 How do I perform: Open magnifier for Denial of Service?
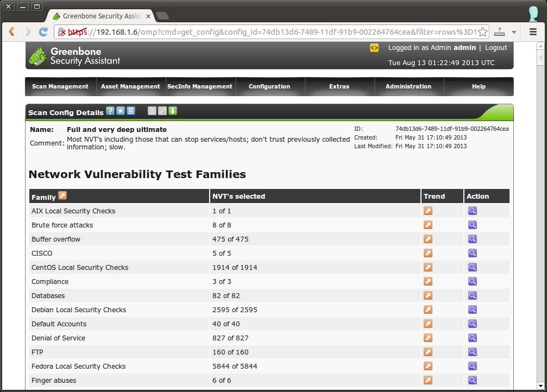click(x=473, y=338)
